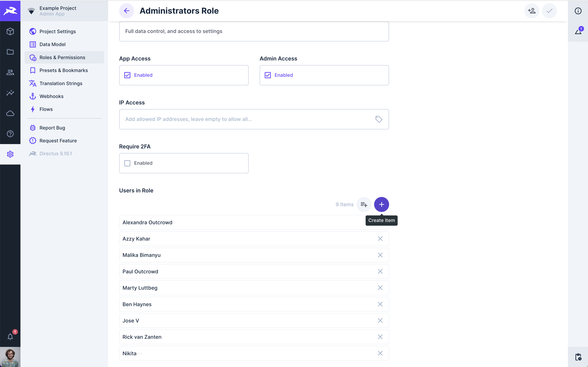588x367 pixels.
Task: Create a new user with the plus button
Action: coord(381,204)
